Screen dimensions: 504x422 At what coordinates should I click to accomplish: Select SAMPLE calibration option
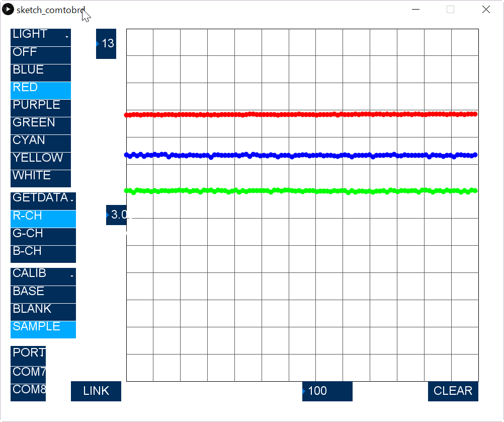point(43,330)
